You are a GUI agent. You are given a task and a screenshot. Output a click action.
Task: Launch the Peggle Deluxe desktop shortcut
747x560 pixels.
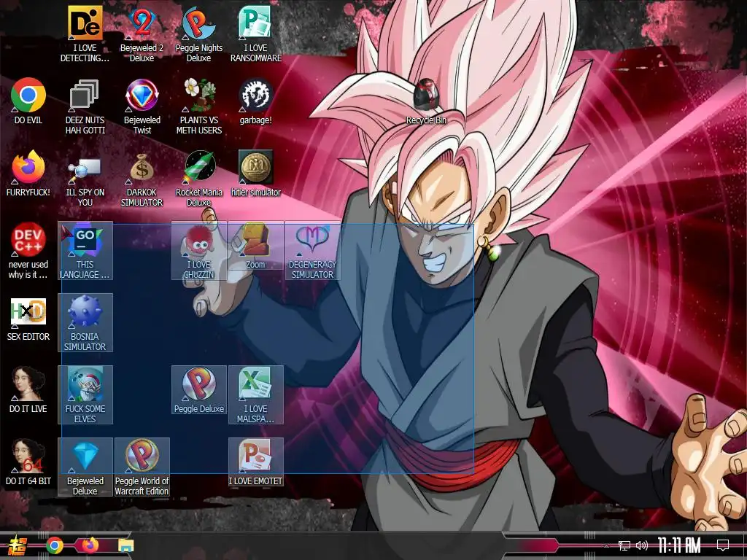(198, 390)
